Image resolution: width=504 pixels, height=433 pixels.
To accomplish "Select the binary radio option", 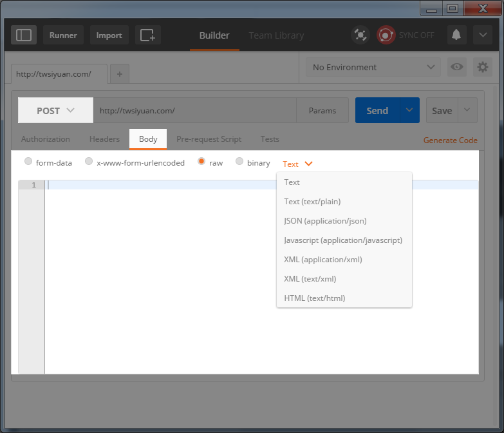I will pyautogui.click(x=239, y=161).
